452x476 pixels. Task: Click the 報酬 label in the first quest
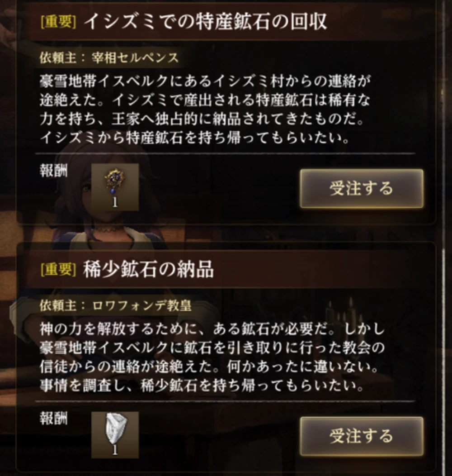[54, 171]
